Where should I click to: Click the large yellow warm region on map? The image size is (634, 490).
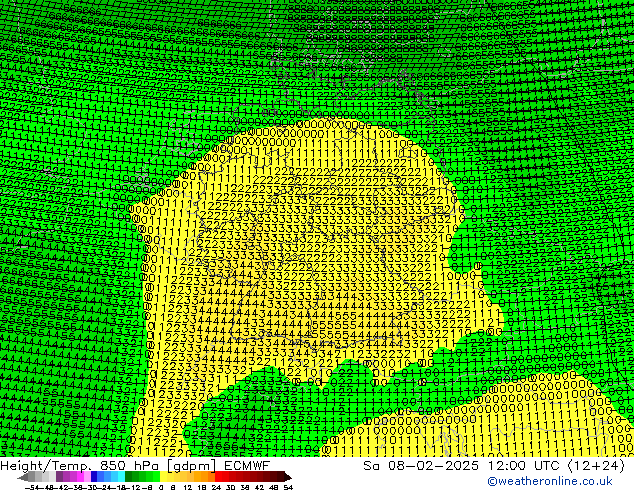(x=320, y=280)
